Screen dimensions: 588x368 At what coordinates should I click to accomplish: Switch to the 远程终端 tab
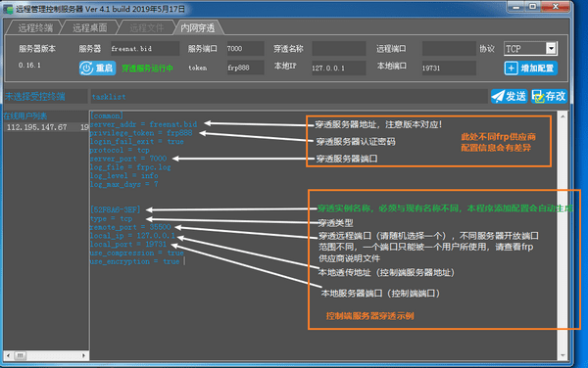[34, 27]
